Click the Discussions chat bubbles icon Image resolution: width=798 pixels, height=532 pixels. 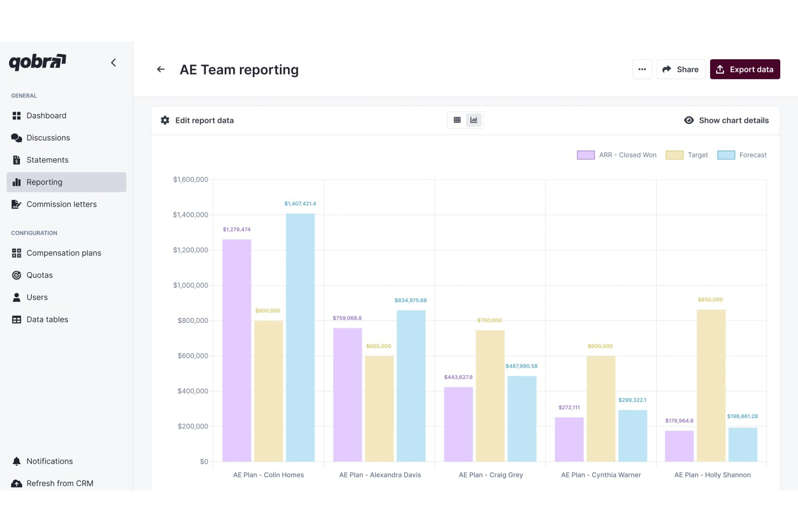click(17, 138)
